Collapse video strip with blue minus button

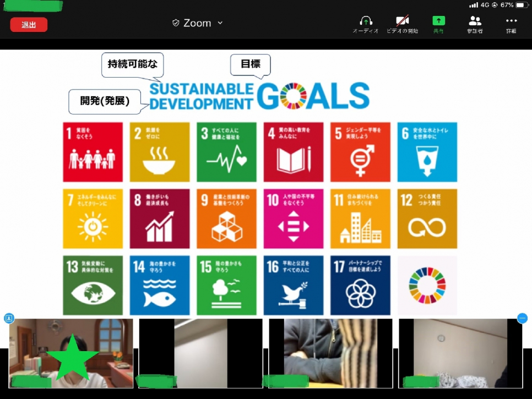(522, 318)
